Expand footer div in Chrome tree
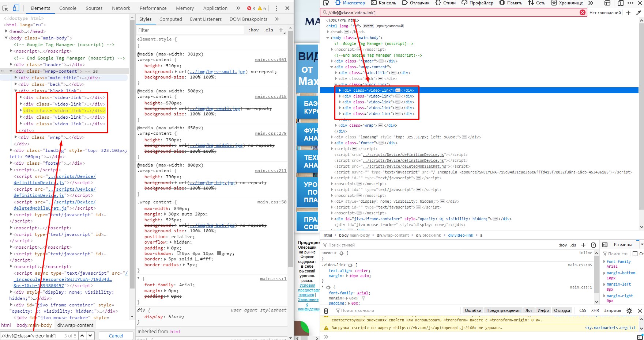The image size is (644, 340). tap(11, 163)
